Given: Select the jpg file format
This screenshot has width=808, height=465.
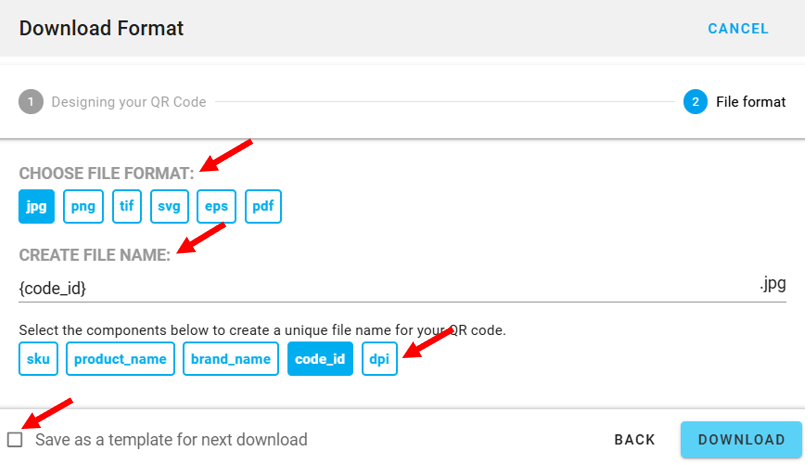Looking at the screenshot, I should (x=37, y=207).
